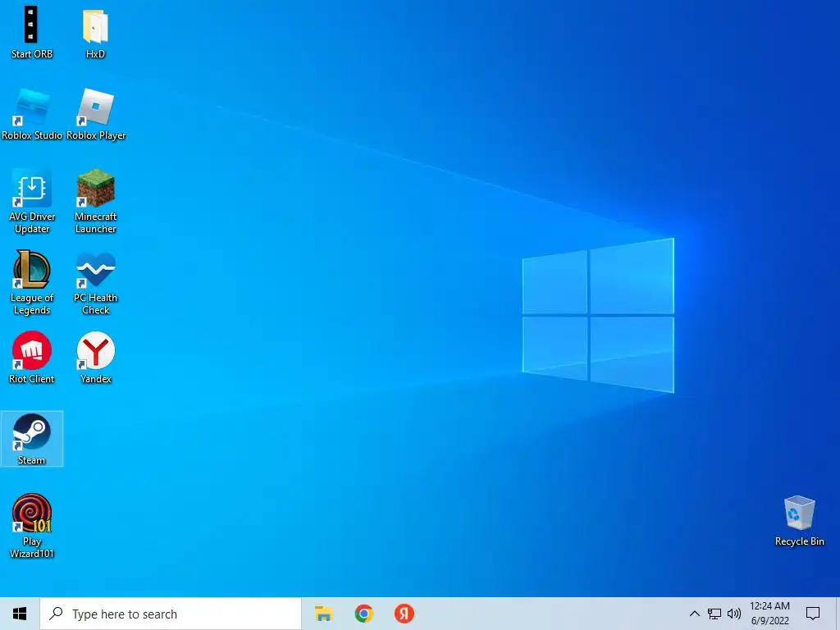Expand the hidden system tray icons
Screen dimensions: 840x630
(x=694, y=614)
